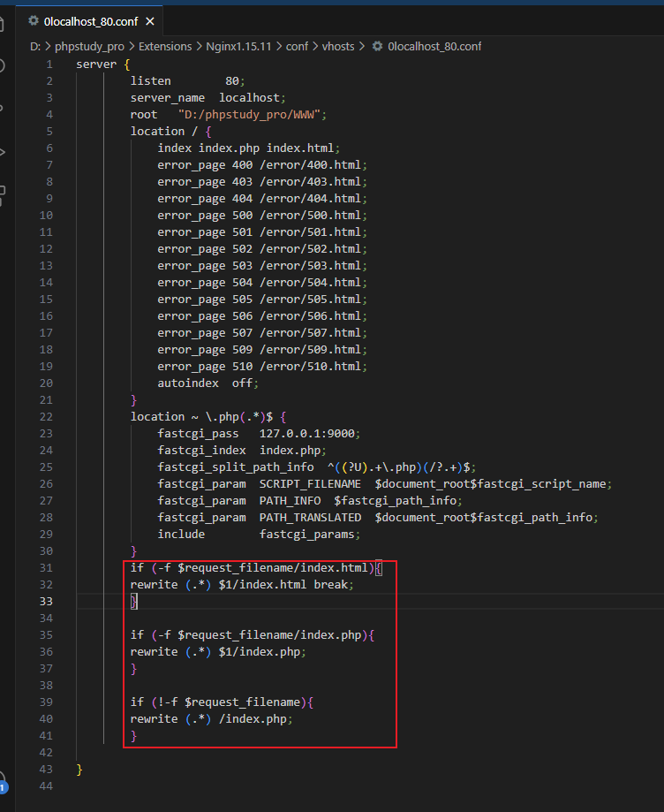The image size is (664, 812).
Task: Open Source Control in the activity bar
Action: coord(3,109)
